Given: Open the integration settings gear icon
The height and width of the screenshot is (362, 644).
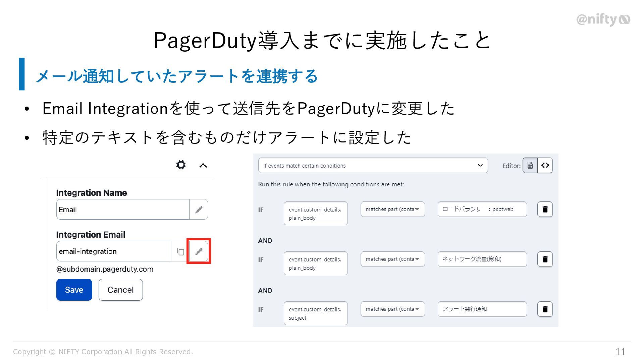Looking at the screenshot, I should tap(181, 165).
